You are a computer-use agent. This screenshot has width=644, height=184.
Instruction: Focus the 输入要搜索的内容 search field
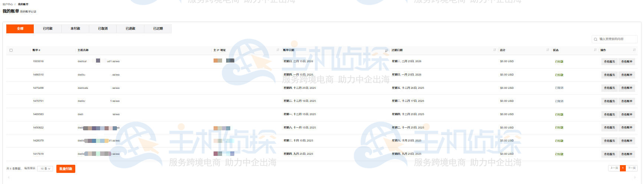(615, 39)
